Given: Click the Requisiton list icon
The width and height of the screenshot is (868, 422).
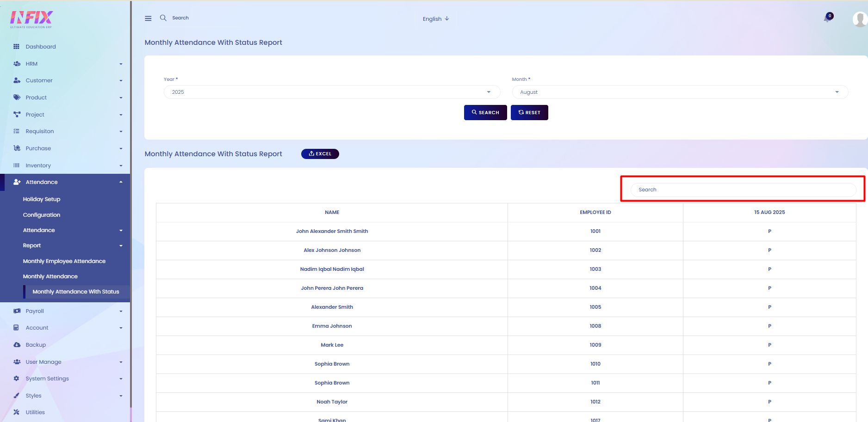Looking at the screenshot, I should pos(17,131).
